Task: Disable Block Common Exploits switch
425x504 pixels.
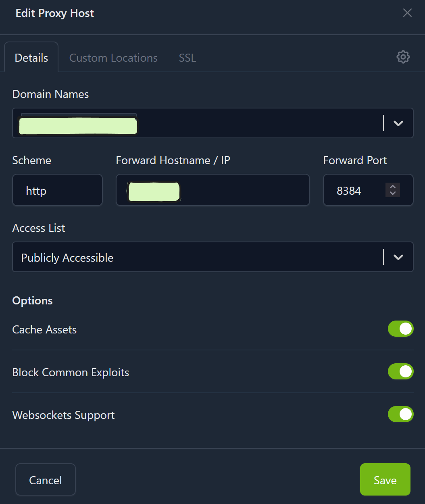Action: click(x=400, y=371)
